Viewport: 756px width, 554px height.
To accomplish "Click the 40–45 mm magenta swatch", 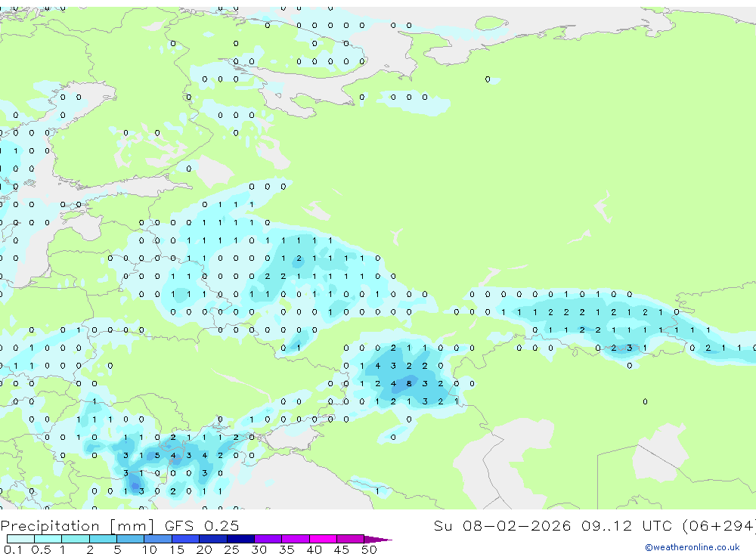I will [323, 539].
